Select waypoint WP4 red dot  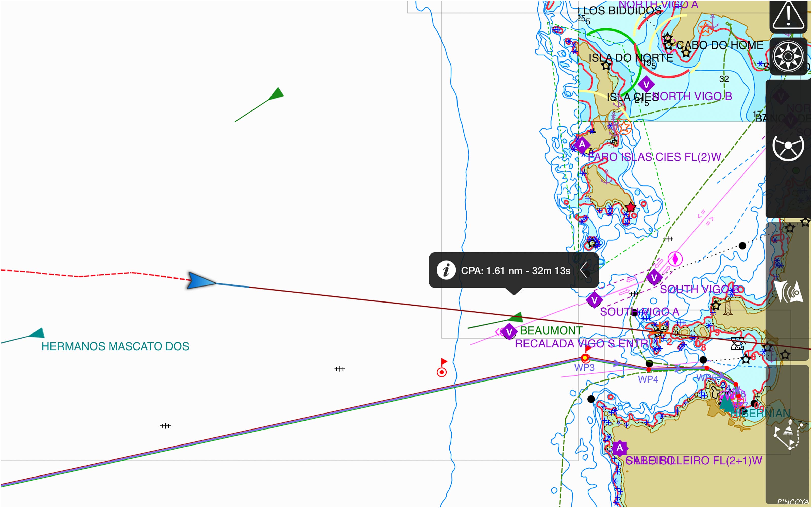pos(648,370)
